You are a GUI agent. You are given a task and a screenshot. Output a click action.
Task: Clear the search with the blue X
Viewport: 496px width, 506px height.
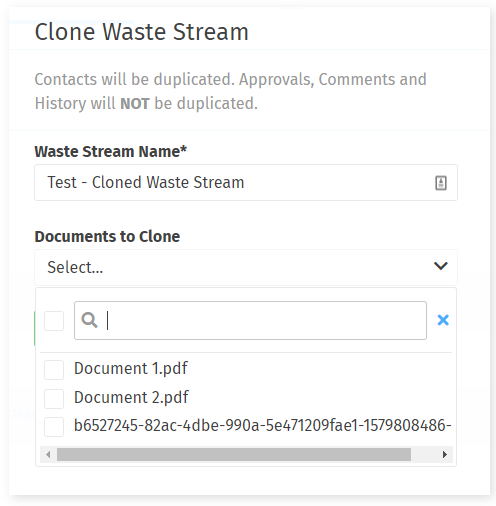tap(443, 320)
